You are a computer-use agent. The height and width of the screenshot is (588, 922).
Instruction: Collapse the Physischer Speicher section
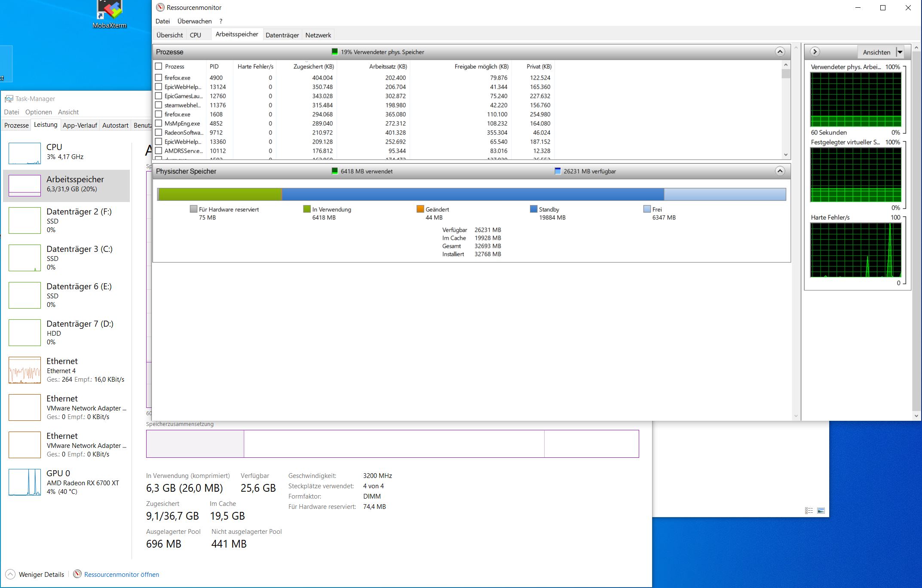pyautogui.click(x=780, y=171)
